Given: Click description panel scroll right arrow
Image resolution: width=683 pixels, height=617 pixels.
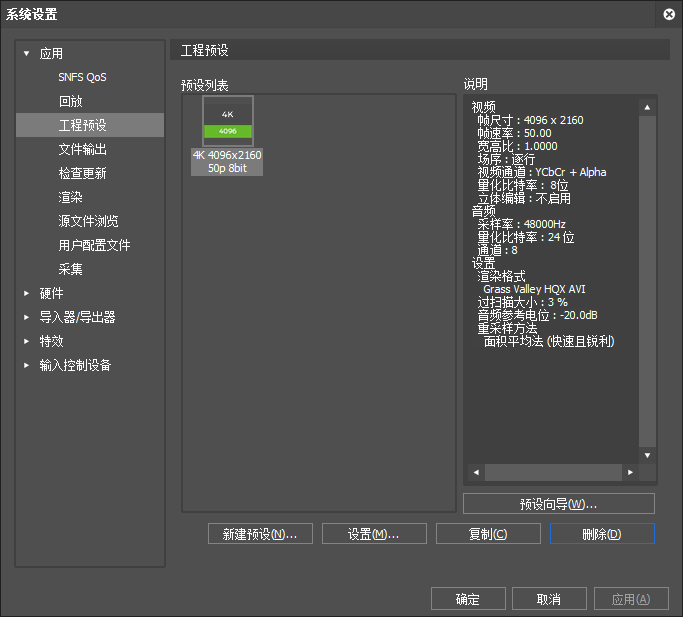Looking at the screenshot, I should click(630, 472).
